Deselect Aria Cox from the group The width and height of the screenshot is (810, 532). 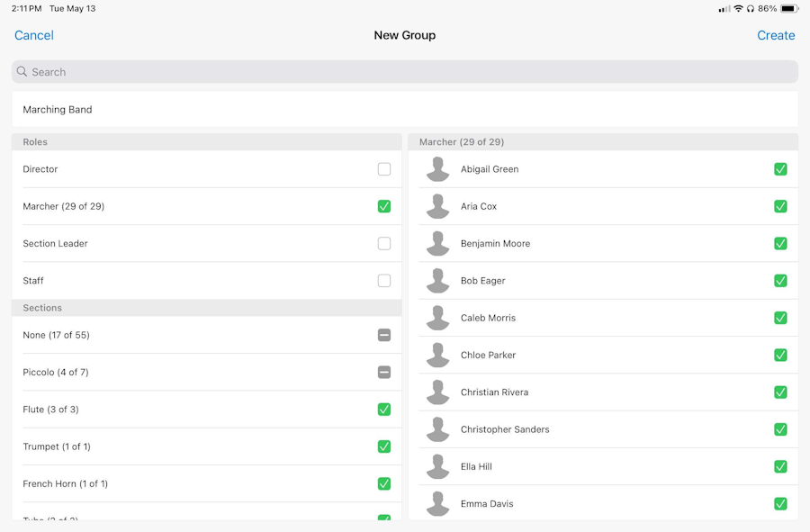(x=780, y=206)
